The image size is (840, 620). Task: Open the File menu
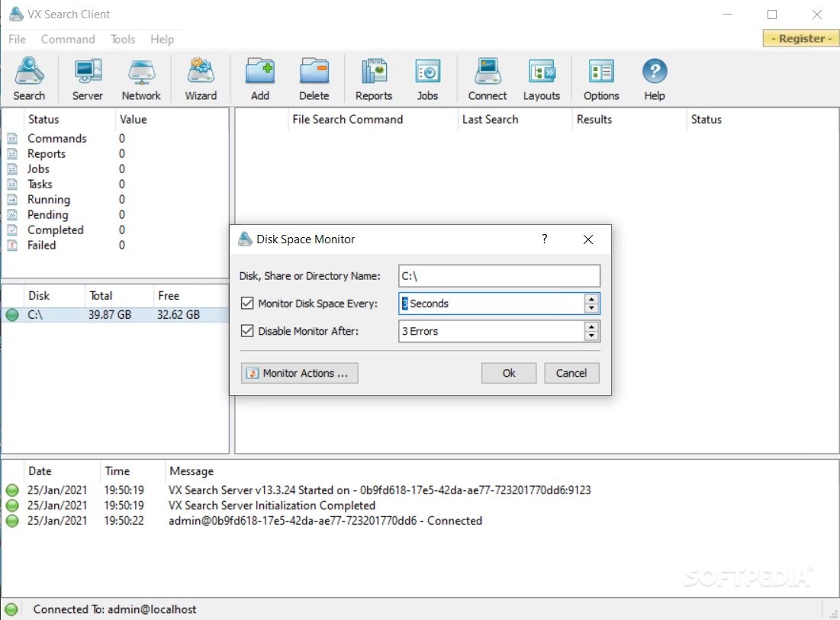pyautogui.click(x=17, y=39)
